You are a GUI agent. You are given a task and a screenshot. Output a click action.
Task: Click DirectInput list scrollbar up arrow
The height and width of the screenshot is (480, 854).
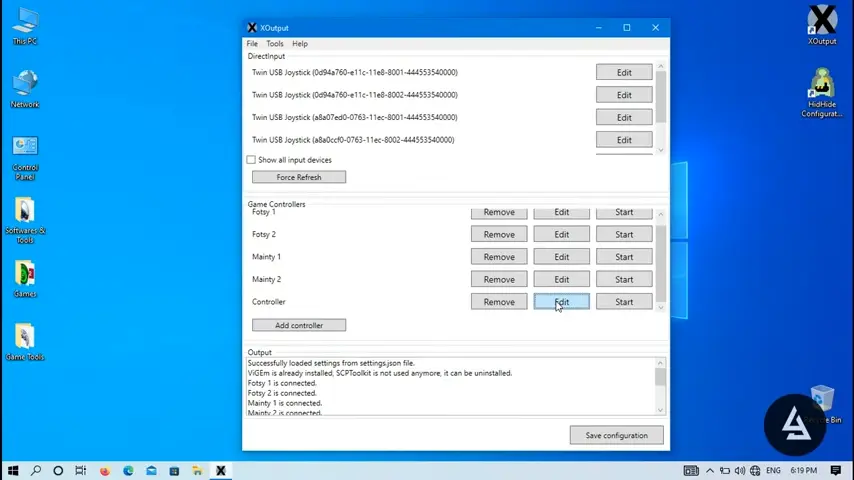point(661,66)
